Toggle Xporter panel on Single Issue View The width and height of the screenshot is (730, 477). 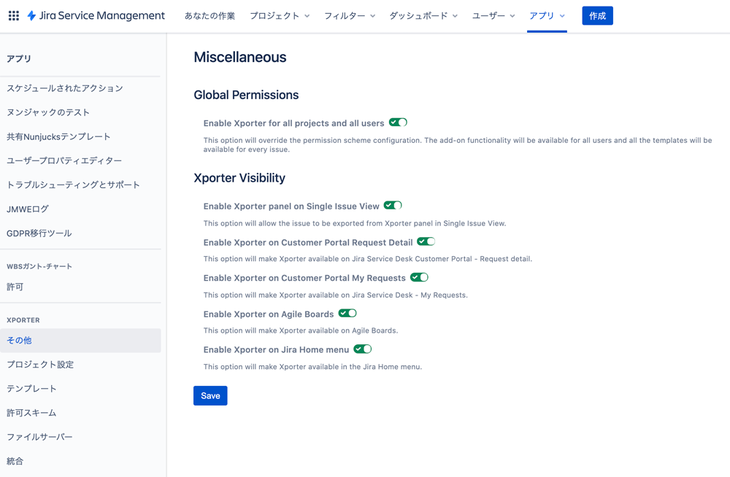(393, 205)
